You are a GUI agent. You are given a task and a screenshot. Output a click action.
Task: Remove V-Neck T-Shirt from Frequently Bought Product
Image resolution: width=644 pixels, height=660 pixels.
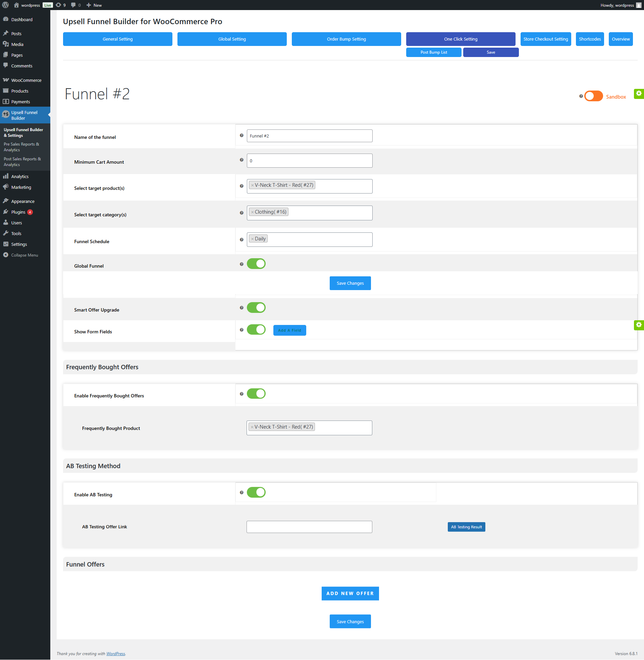point(252,427)
